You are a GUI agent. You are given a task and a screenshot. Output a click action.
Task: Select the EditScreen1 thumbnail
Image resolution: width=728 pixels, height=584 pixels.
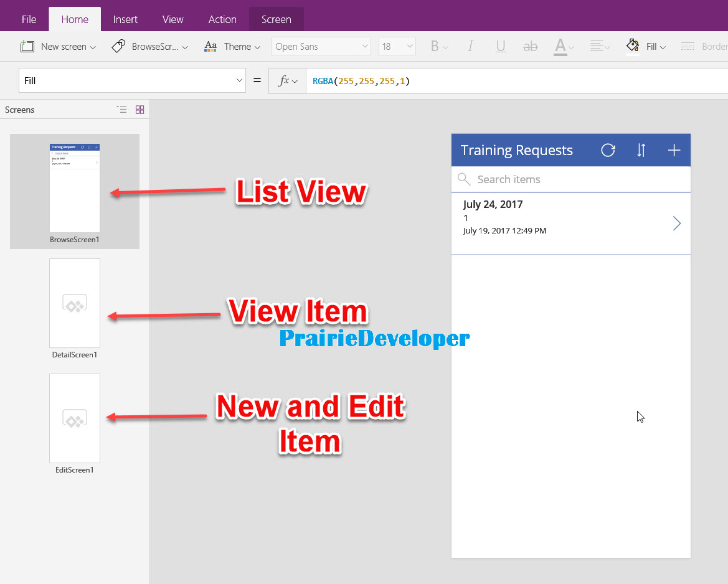pyautogui.click(x=75, y=418)
